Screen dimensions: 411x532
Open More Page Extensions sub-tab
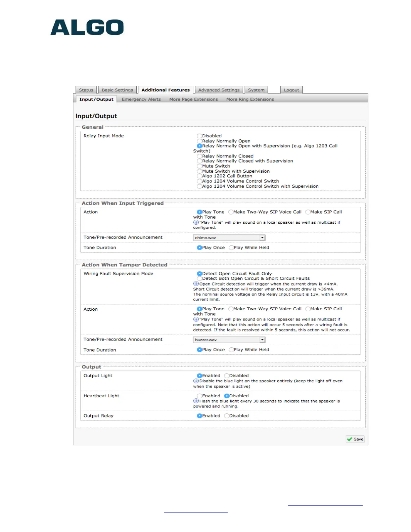(193, 99)
